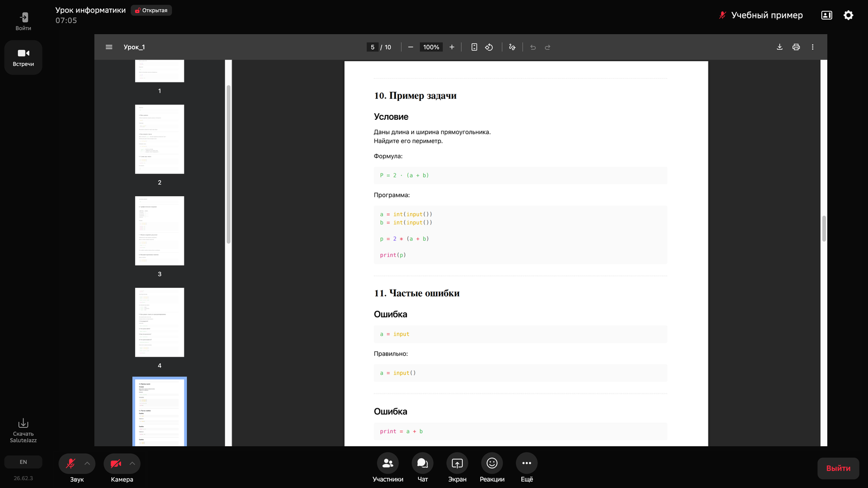Select the highlighted page 5 thumbnail
The height and width of the screenshot is (488, 868).
pos(159,412)
